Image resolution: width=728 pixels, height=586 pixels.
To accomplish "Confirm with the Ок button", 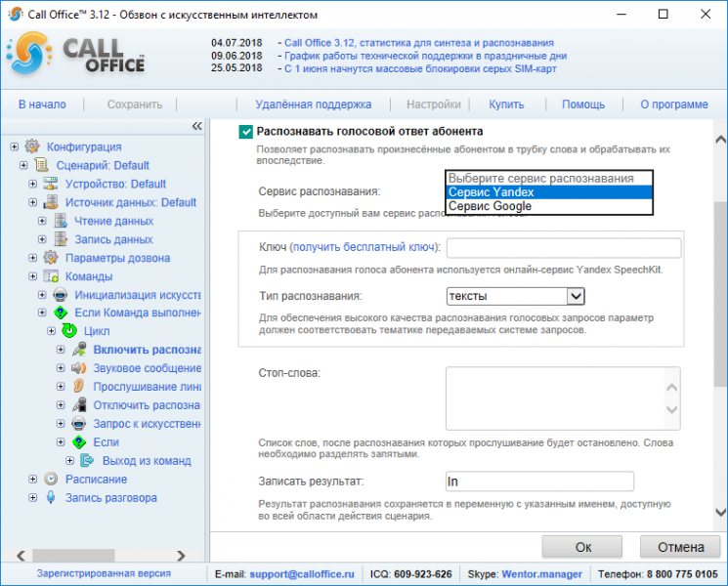I will click(582, 547).
